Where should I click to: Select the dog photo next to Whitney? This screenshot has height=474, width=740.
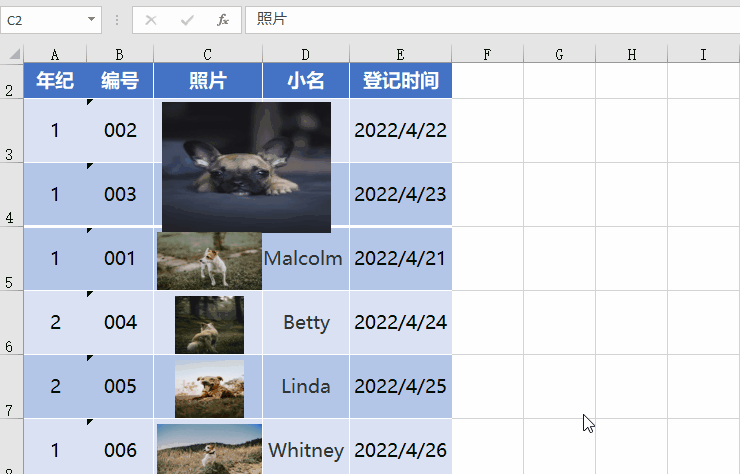tap(210, 449)
